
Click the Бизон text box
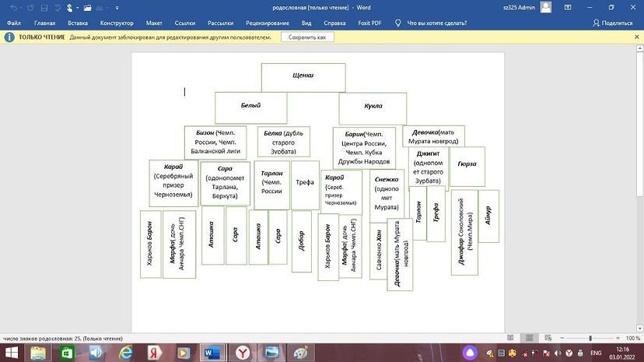(215, 142)
